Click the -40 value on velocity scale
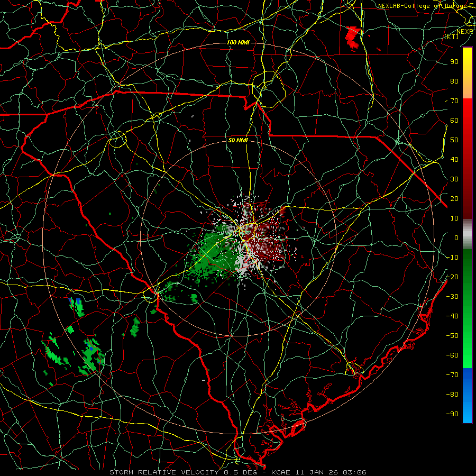 click(452, 316)
